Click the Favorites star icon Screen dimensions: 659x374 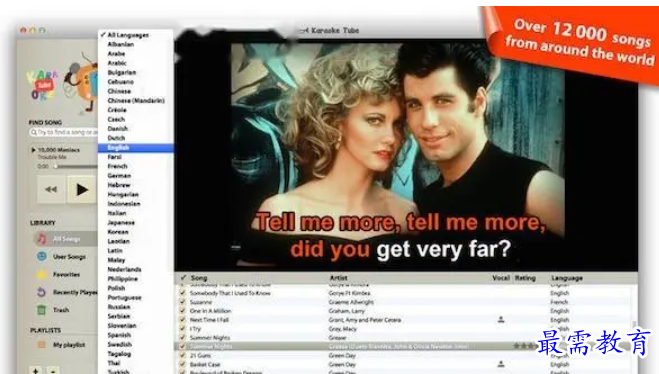(x=42, y=274)
